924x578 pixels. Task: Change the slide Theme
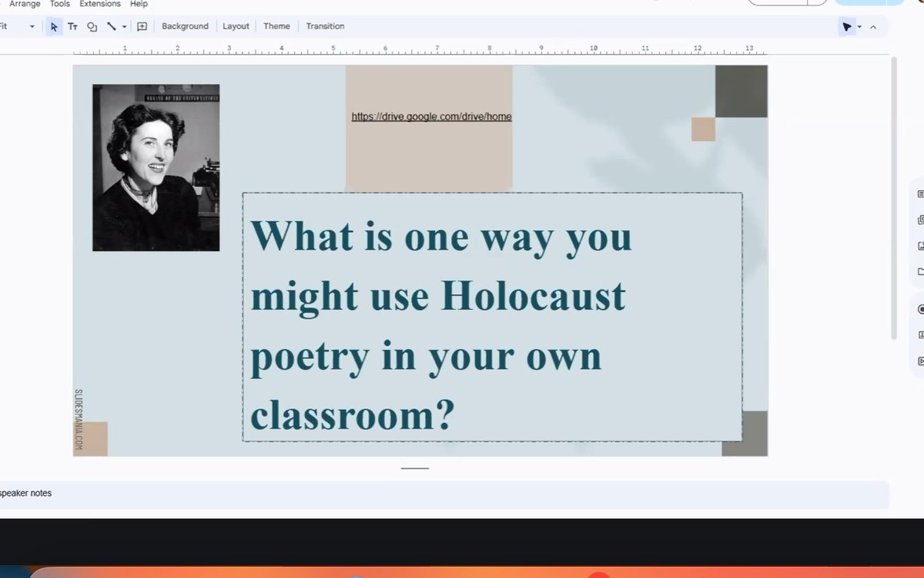click(276, 26)
